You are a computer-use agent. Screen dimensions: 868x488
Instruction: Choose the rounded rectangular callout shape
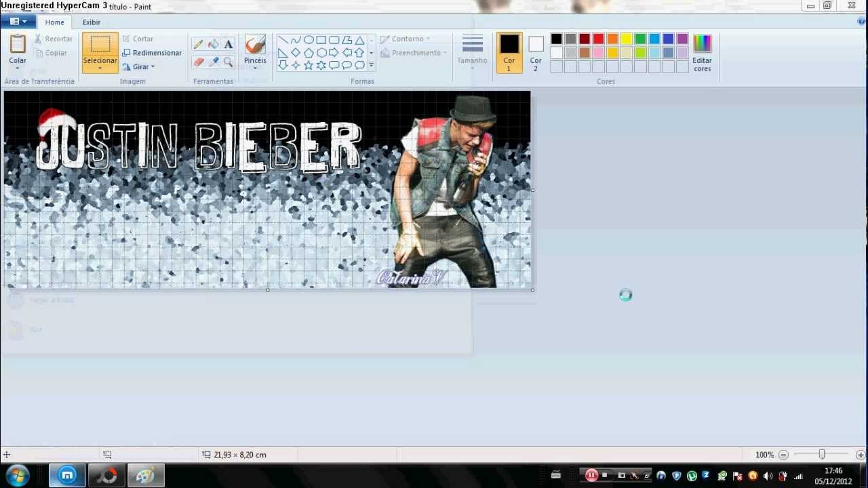pyautogui.click(x=334, y=66)
